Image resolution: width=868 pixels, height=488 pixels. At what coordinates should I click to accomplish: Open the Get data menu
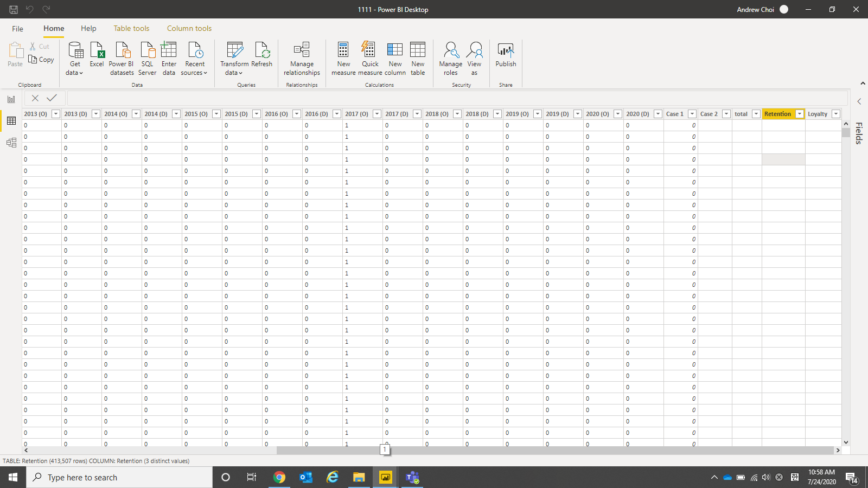(75, 59)
